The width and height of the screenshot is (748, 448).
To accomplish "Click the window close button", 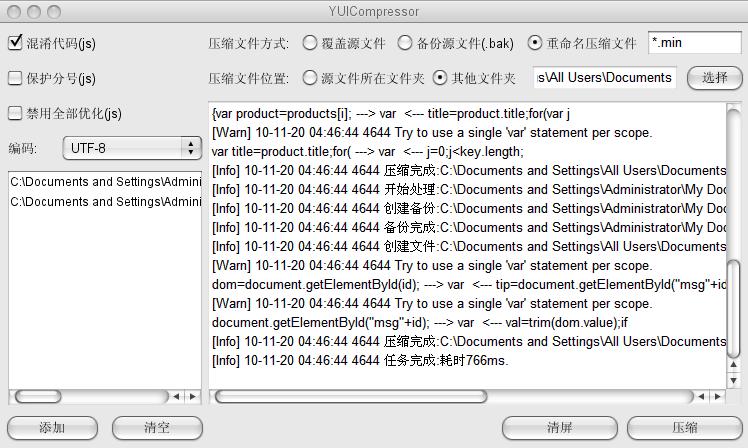I will point(14,11).
